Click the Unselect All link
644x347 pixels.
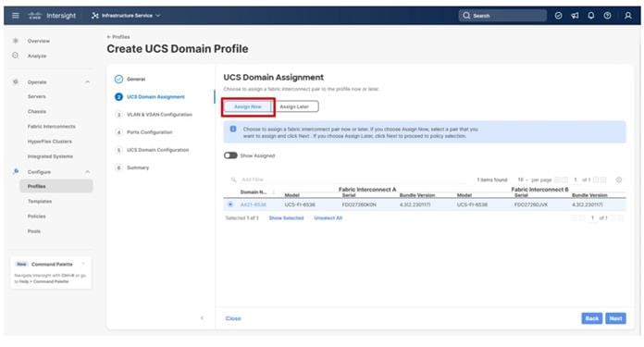(328, 218)
